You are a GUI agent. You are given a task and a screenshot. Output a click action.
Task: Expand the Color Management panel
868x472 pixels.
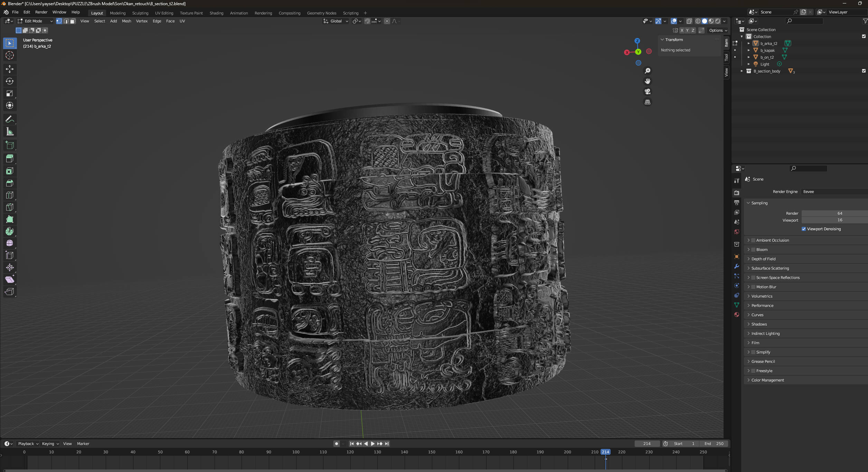tap(767, 380)
